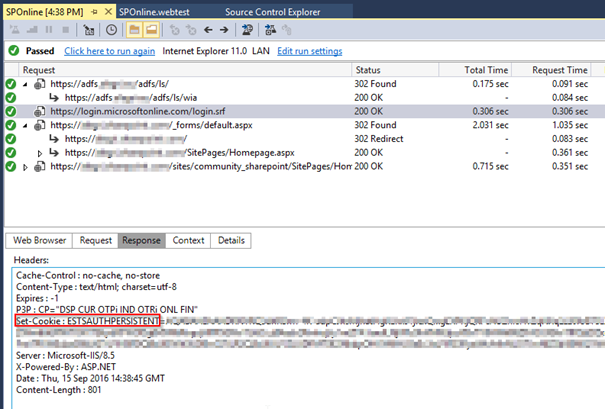The image size is (605, 409).
Task: Close the SPOnline [4:38 PM] results tab
Action: click(107, 9)
